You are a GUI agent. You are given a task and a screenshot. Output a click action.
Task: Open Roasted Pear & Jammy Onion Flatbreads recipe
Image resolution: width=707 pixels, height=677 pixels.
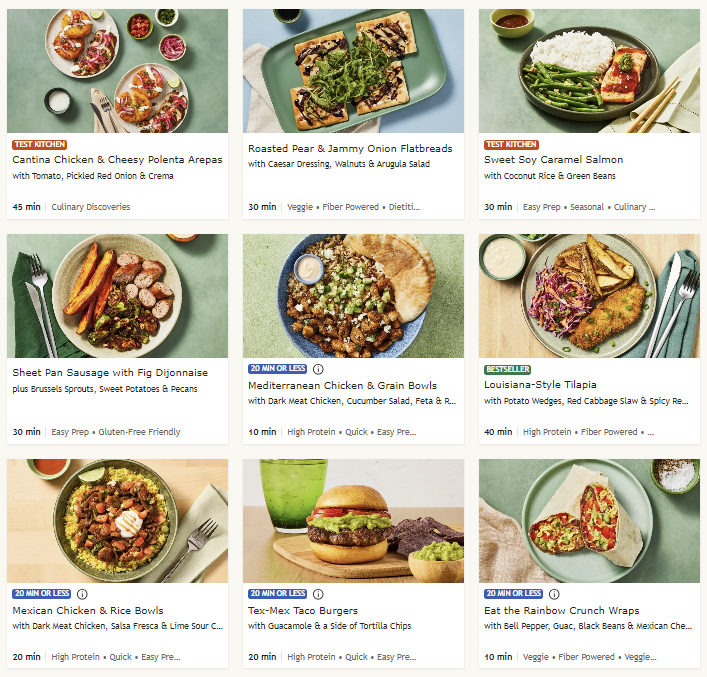(350, 148)
